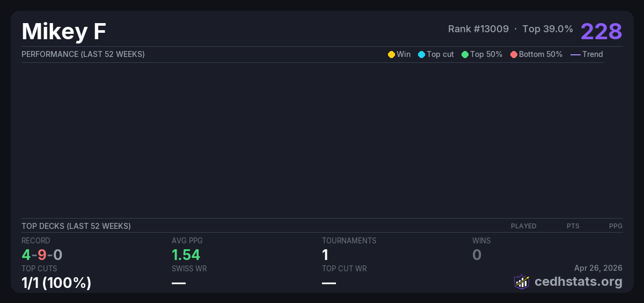Click the player name Mikey F
This screenshot has width=644, height=303.
[64, 32]
